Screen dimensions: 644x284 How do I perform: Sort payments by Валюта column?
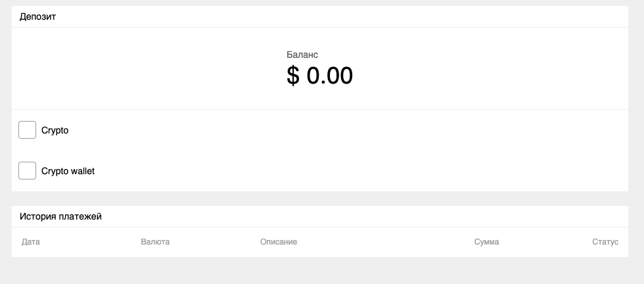point(155,242)
